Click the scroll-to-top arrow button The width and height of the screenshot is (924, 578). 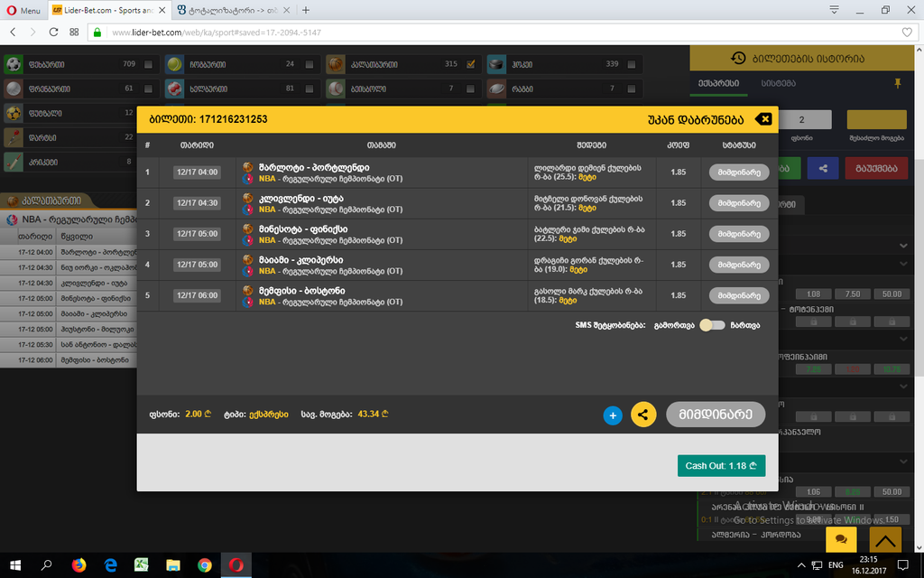click(884, 539)
